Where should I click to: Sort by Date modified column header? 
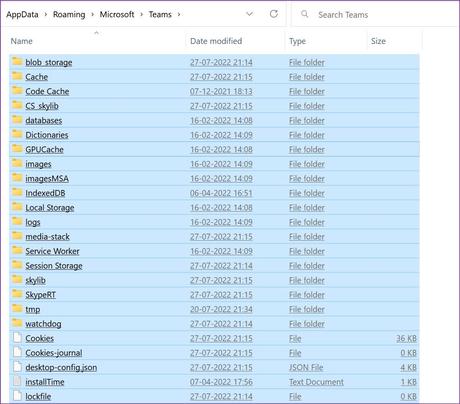pos(216,41)
